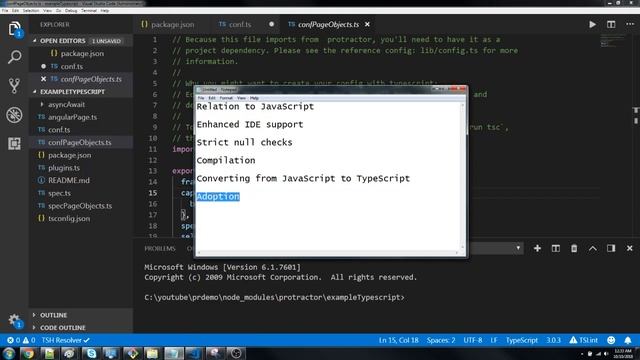The width and height of the screenshot is (640, 360).
Task: Click the warning count in the status bar
Action: pyautogui.click(x=29, y=340)
